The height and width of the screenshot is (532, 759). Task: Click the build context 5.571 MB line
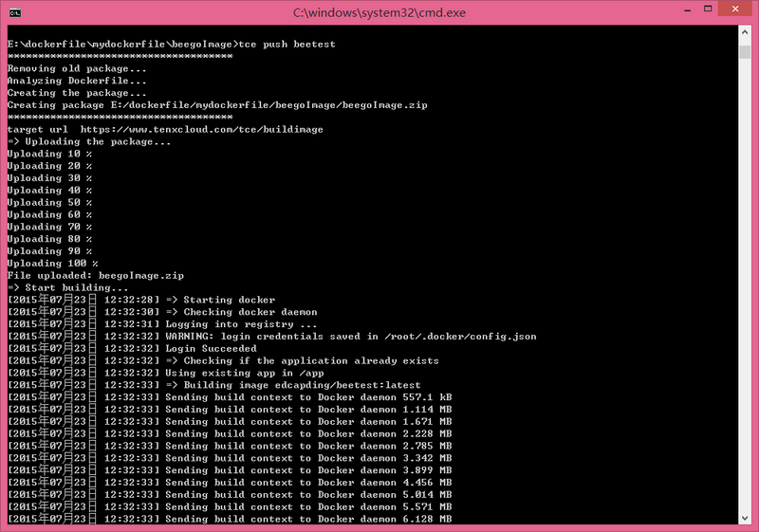[230, 506]
